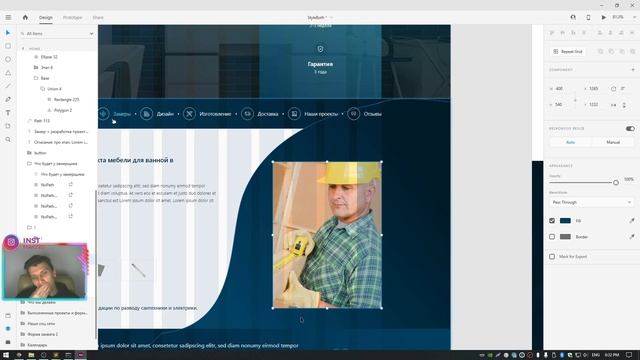Pick fill color with eyedropper
Image resolution: width=640 pixels, height=360 pixels.
click(x=632, y=221)
